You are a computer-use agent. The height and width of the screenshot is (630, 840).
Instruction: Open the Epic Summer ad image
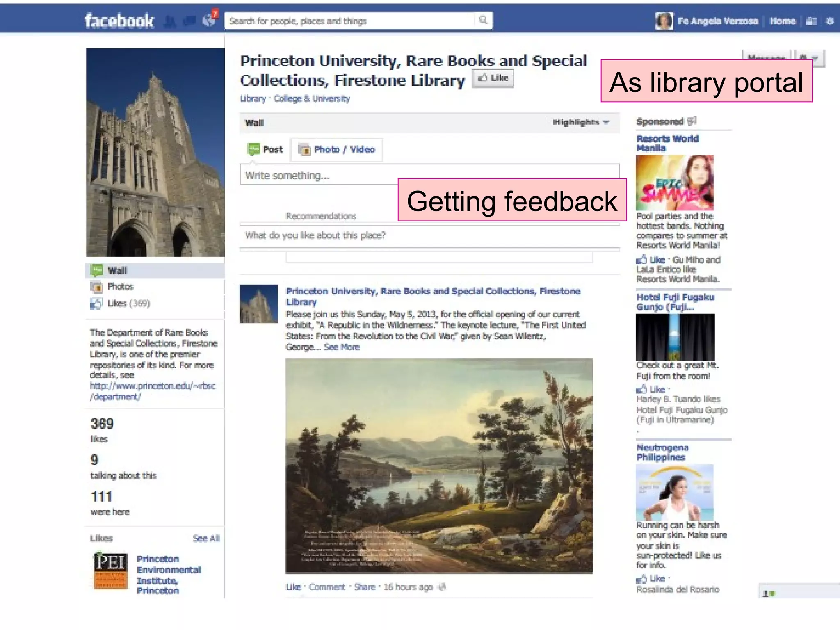click(x=675, y=183)
